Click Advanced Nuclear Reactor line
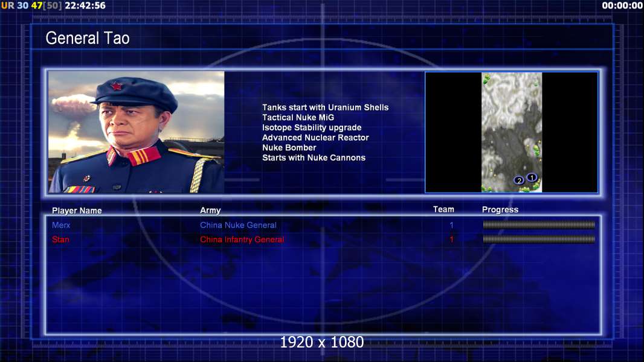 coord(315,138)
